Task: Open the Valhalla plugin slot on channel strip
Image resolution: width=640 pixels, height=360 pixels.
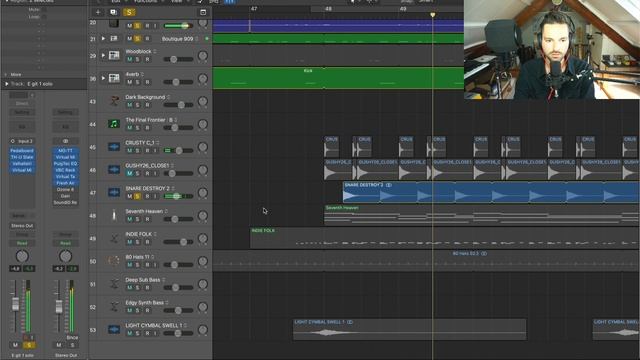Action: coord(22,164)
